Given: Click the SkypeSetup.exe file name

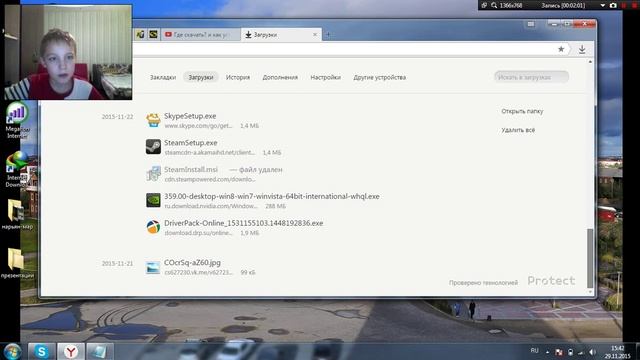Looking at the screenshot, I should click(190, 116).
